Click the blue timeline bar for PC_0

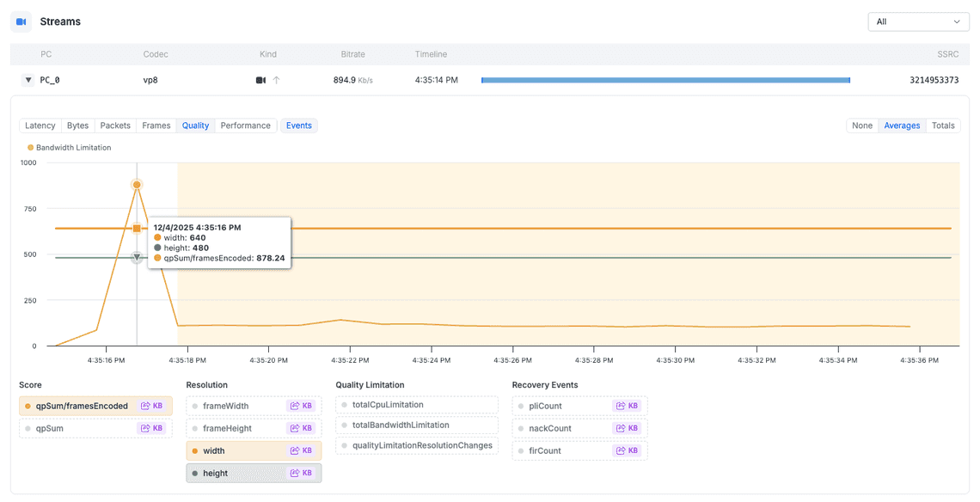coord(665,80)
